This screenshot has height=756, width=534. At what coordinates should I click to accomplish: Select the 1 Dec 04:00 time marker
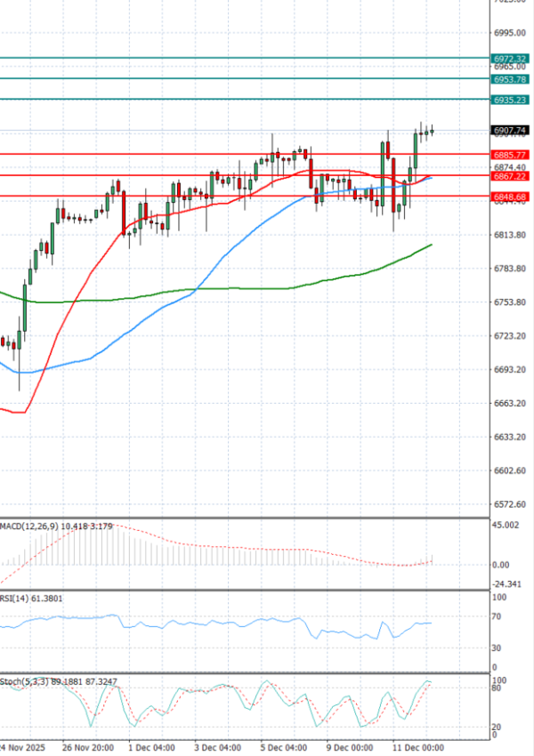151,748
